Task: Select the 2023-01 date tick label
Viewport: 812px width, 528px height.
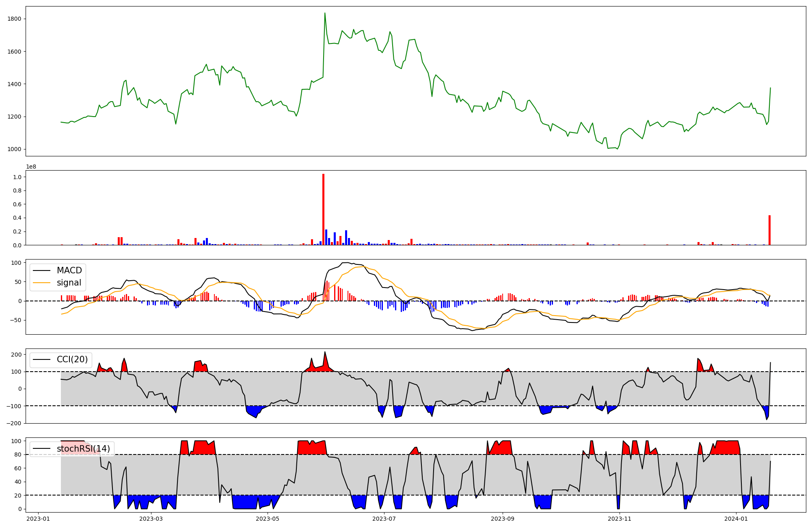Action: click(38, 519)
